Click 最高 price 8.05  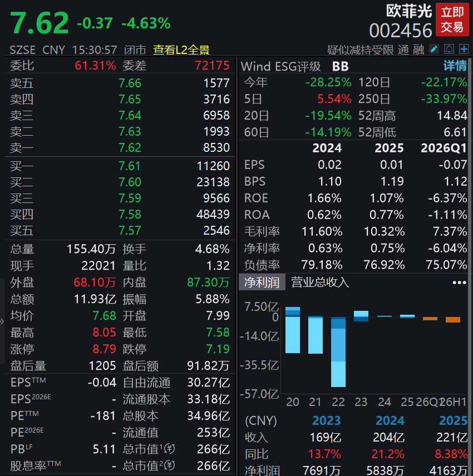point(104,333)
